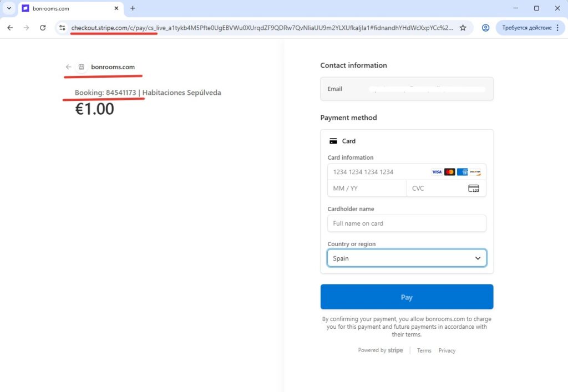The width and height of the screenshot is (568, 392).
Task: Open the Terms link
Action: 424,350
